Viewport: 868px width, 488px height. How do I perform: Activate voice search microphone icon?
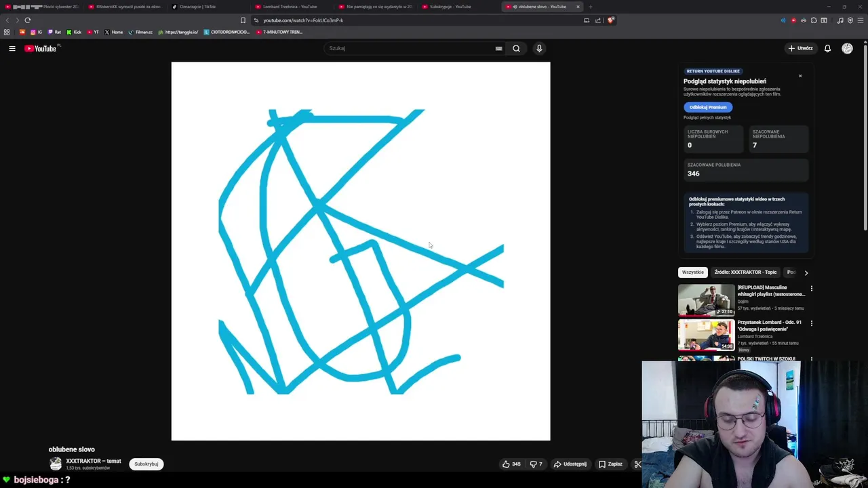[x=539, y=48]
